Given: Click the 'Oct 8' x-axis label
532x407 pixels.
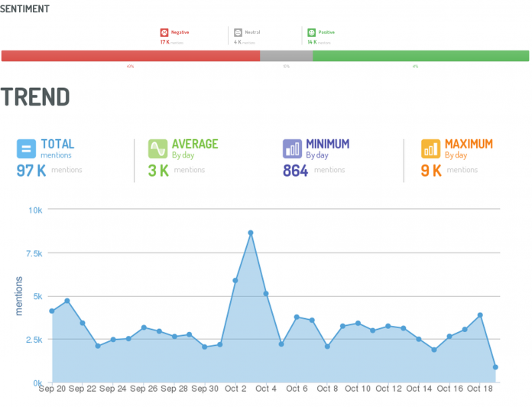Looking at the screenshot, I should tap(327, 389).
